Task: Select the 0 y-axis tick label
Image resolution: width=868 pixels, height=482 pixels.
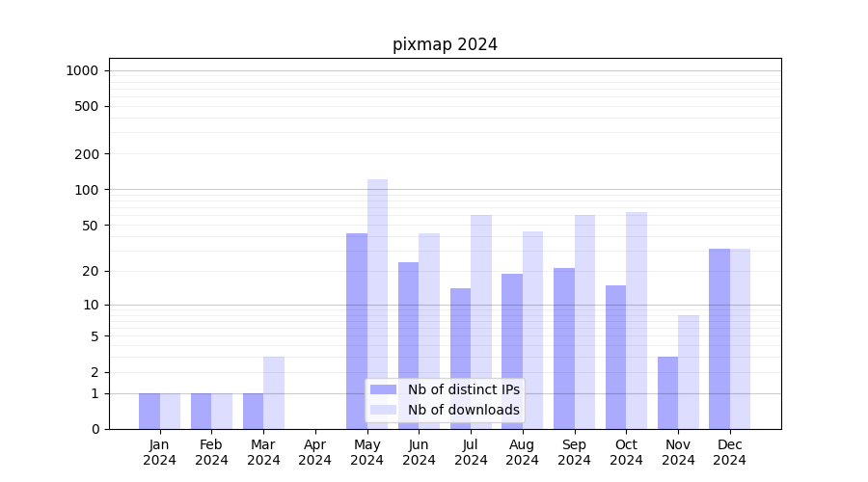Action: (95, 429)
